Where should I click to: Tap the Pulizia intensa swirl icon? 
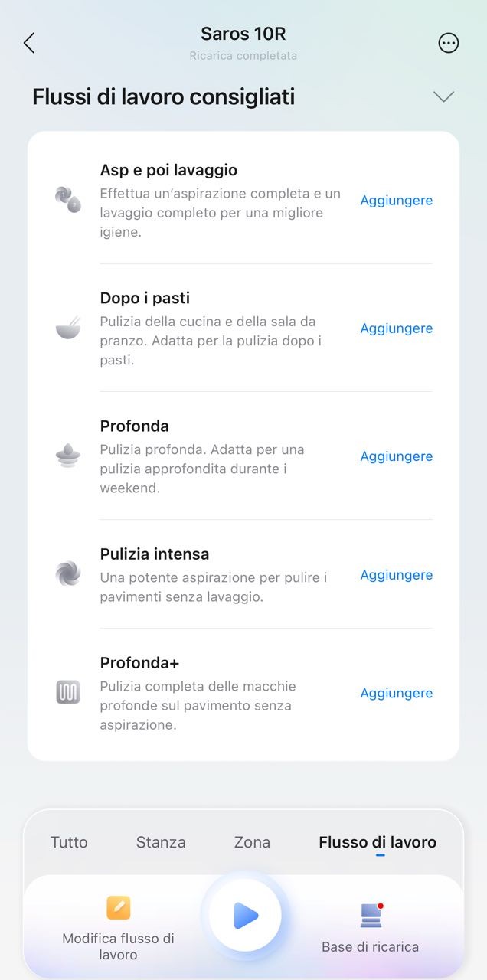[x=68, y=574]
